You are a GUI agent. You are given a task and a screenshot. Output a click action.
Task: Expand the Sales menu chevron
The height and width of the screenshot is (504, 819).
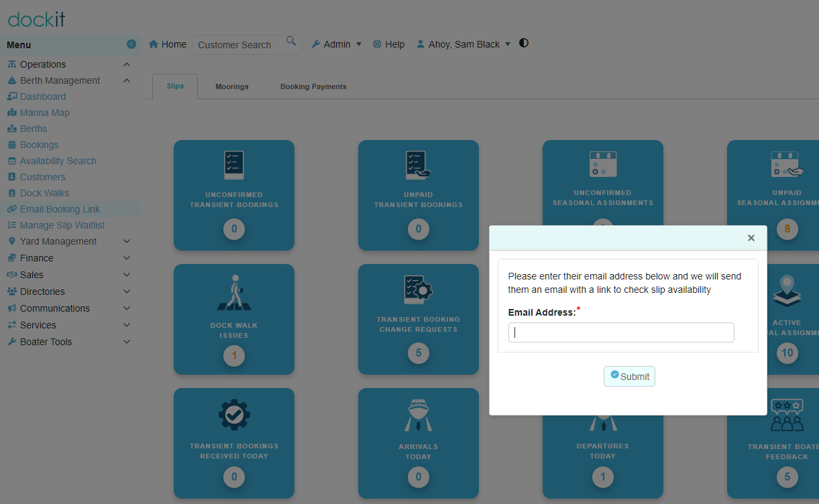pos(127,275)
